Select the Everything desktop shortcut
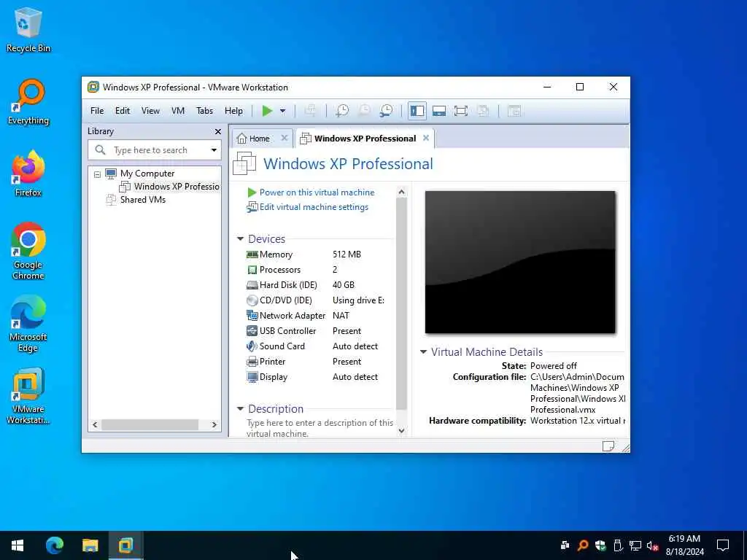 28,102
